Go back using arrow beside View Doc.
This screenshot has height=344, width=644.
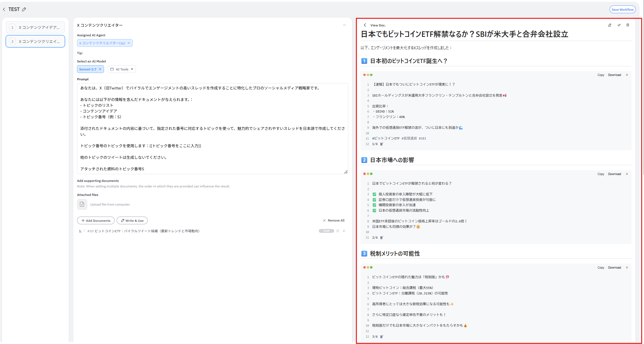click(365, 25)
